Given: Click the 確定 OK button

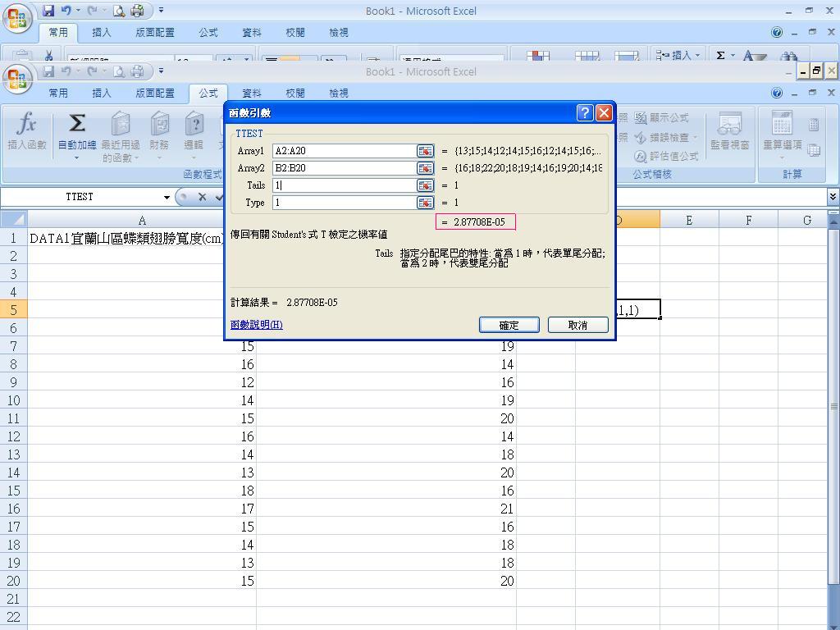Looking at the screenshot, I should (509, 325).
